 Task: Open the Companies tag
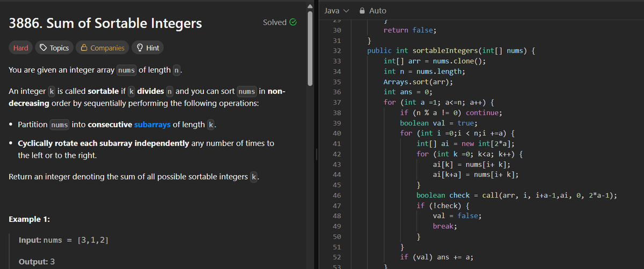coord(103,48)
